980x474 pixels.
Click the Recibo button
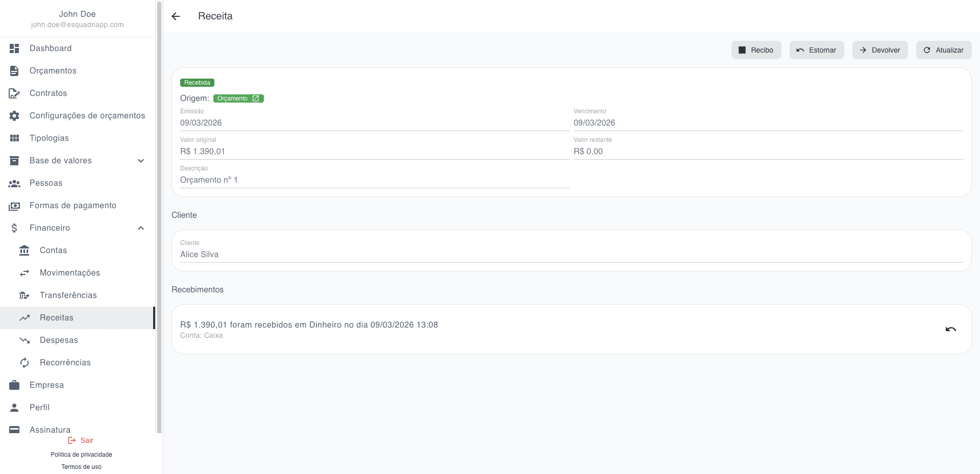click(756, 50)
